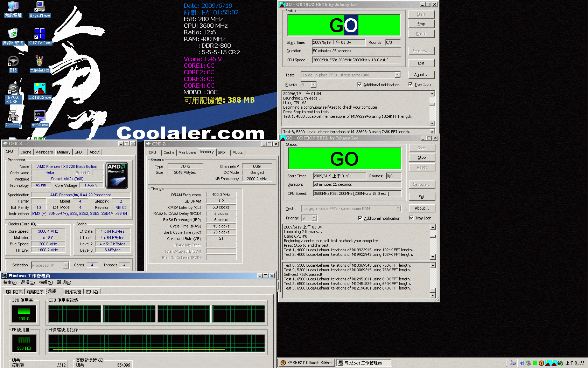Screen dimensions: 588x368
Task: Click the AMD Phenom II logo in CPU-Z
Action: (117, 175)
